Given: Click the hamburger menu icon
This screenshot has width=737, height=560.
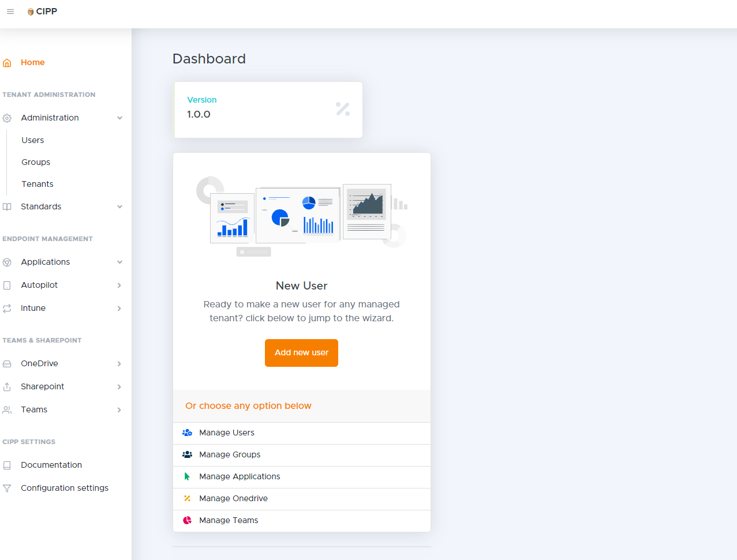Looking at the screenshot, I should point(10,12).
